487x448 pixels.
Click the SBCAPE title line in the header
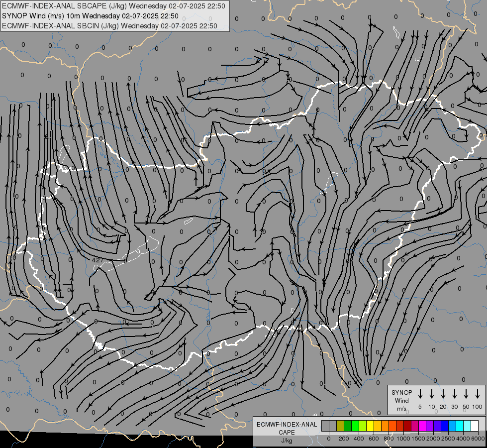tap(113, 6)
